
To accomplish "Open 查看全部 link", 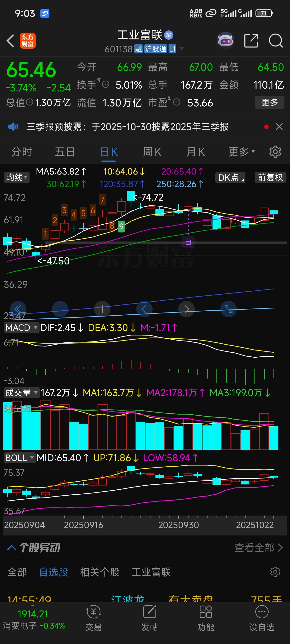I will [258, 548].
